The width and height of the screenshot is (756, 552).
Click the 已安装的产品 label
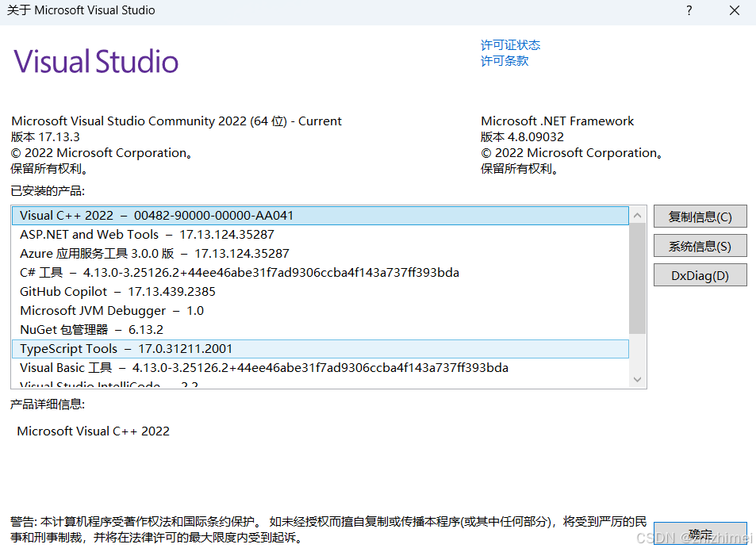tap(48, 191)
